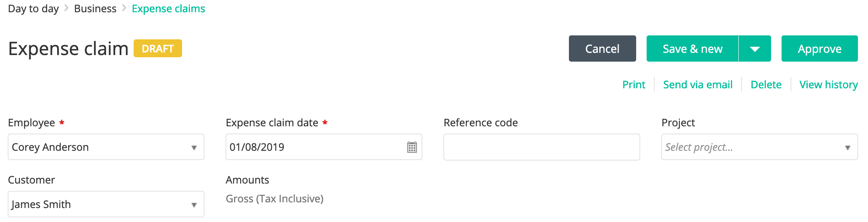Open the Select project dropdown
The height and width of the screenshot is (222, 868).
pos(759,147)
